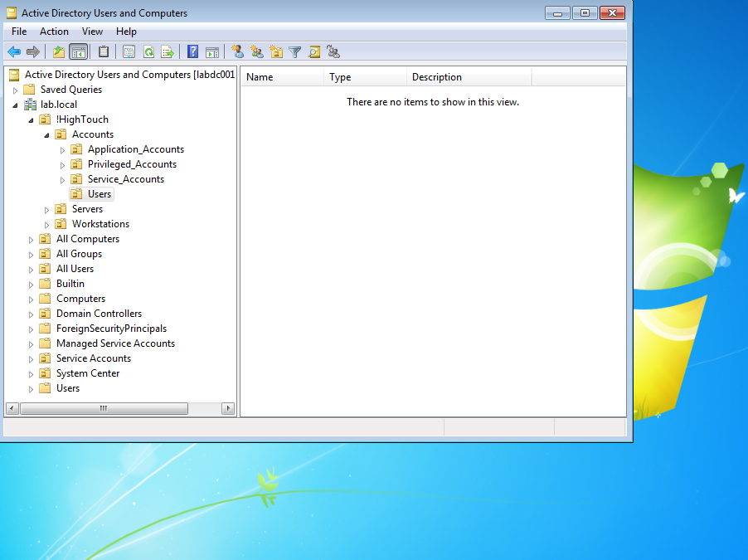Click the OU icon beside Domain Controllers
Image resolution: width=748 pixels, height=560 pixels.
tap(45, 313)
